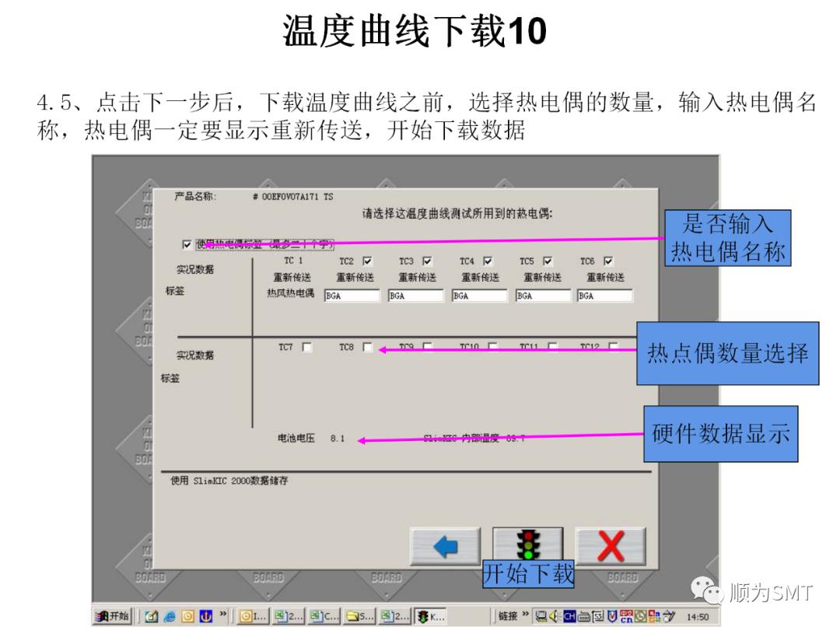This screenshot has width=840, height=630.
Task: Click the first quick launch notepad icon
Action: pos(151,617)
